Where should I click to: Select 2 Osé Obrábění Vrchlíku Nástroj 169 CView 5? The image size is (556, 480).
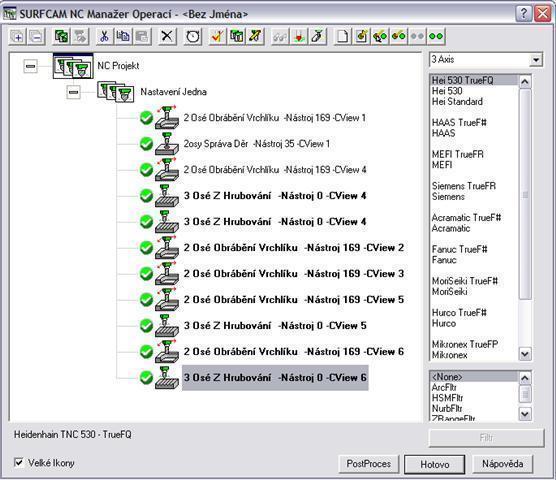[x=294, y=300]
